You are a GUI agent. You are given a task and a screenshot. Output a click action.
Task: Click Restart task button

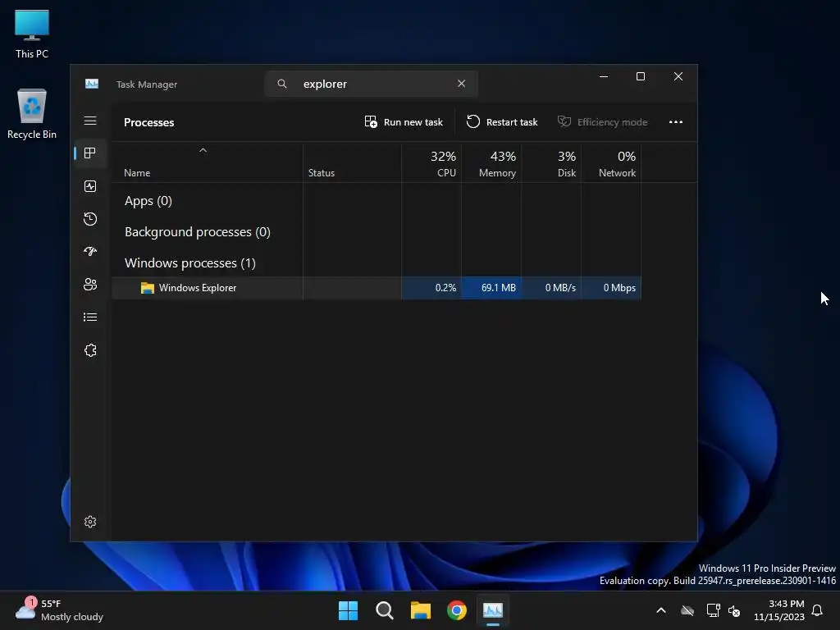click(502, 122)
